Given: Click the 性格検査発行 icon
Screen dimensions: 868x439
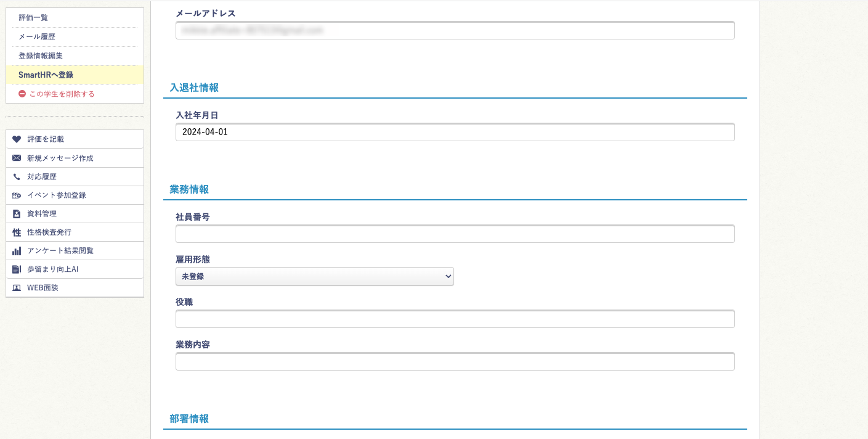Looking at the screenshot, I should (17, 232).
